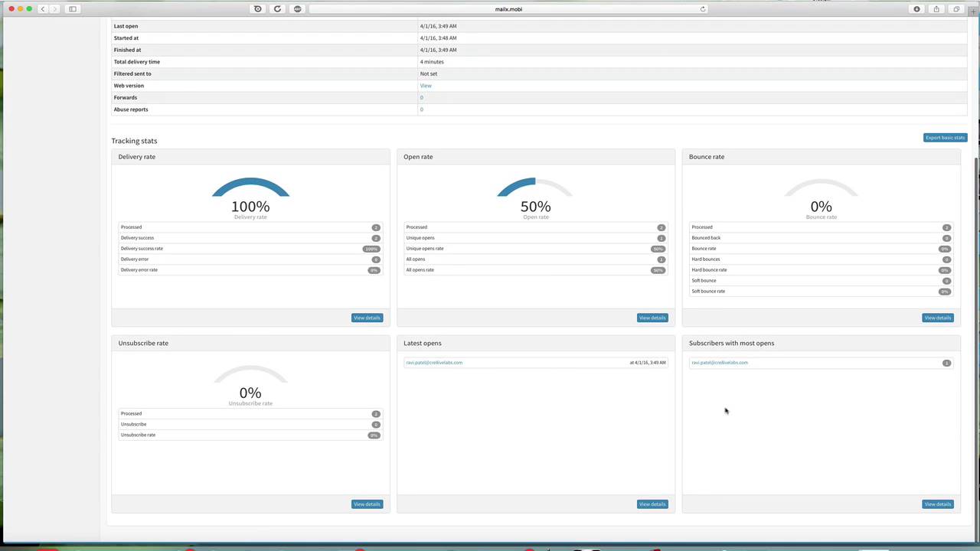Click the 4 minutes delivery time value
980x551 pixels.
[x=432, y=62]
